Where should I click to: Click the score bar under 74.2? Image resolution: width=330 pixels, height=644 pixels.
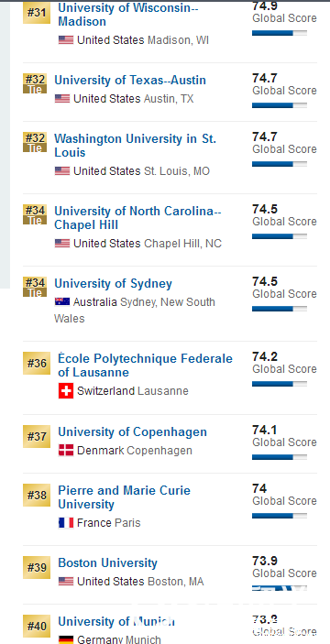pos(280,384)
